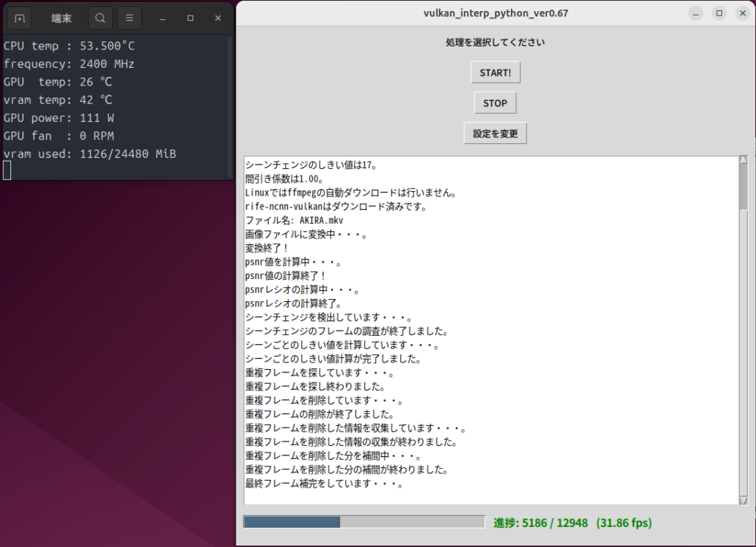The image size is (756, 547).
Task: Click the log scrollbar down arrow
Action: tap(743, 500)
